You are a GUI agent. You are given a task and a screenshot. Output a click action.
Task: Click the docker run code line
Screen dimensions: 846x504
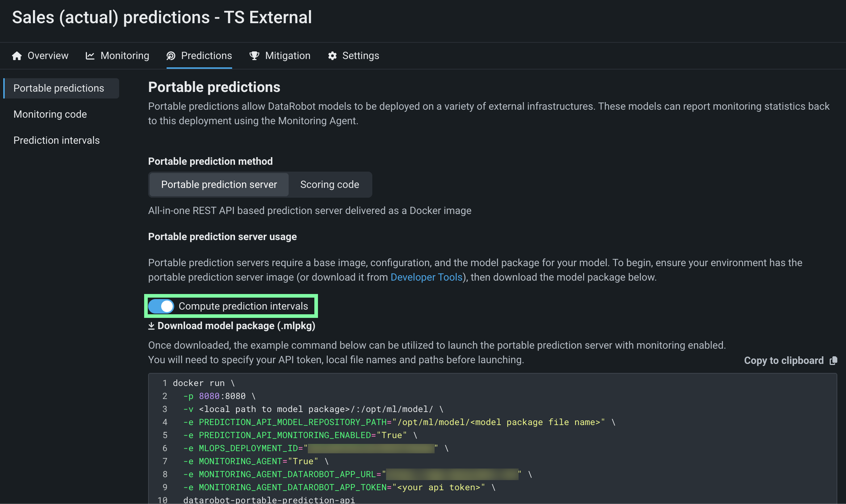(x=204, y=383)
